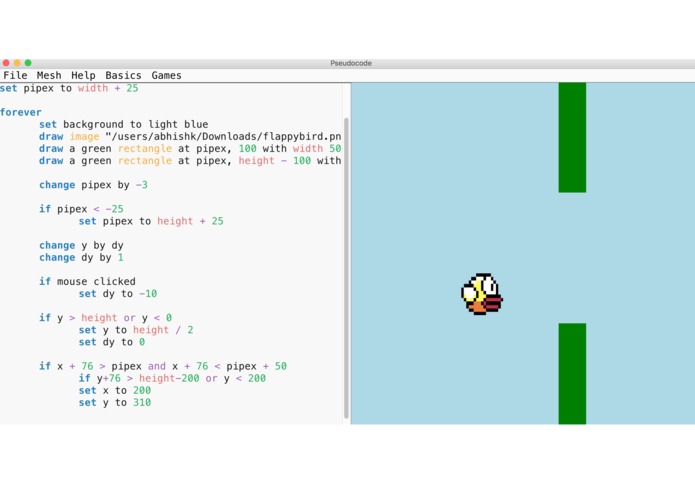Click the 'if x + 76 > pipex' line
Screen dimensions: 695x494
(163, 366)
